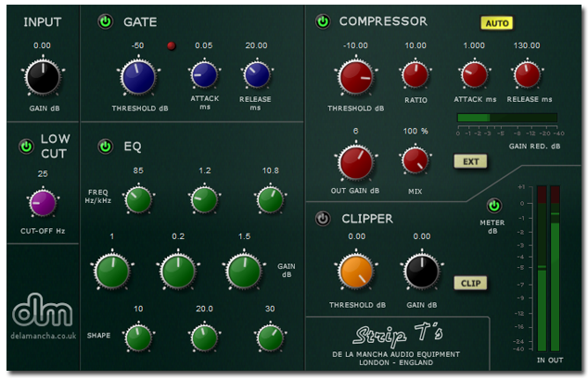Click the CLIP button
This screenshot has width=588, height=380.
[x=470, y=284]
